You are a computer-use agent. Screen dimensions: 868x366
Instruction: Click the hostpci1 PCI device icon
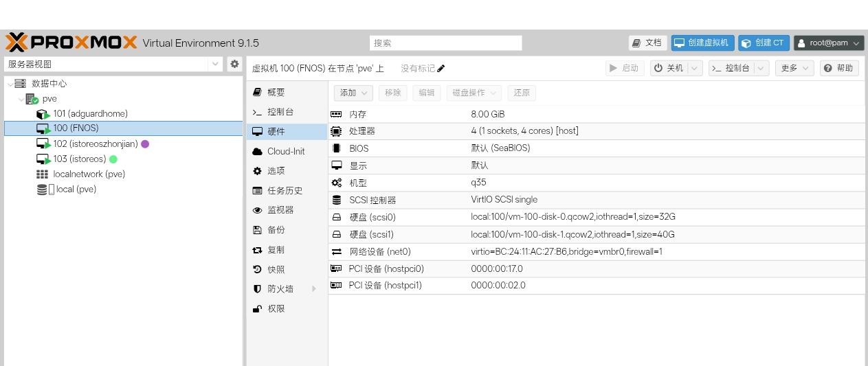pos(336,285)
